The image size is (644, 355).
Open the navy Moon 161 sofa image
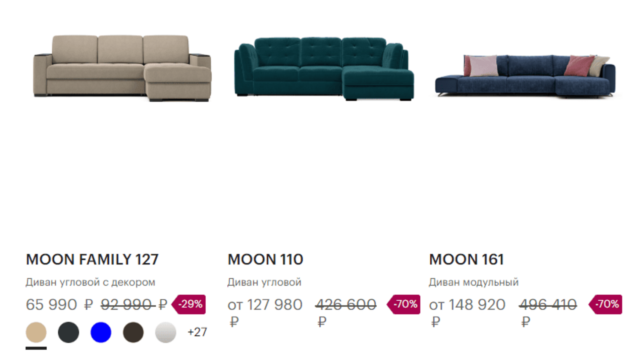525,75
